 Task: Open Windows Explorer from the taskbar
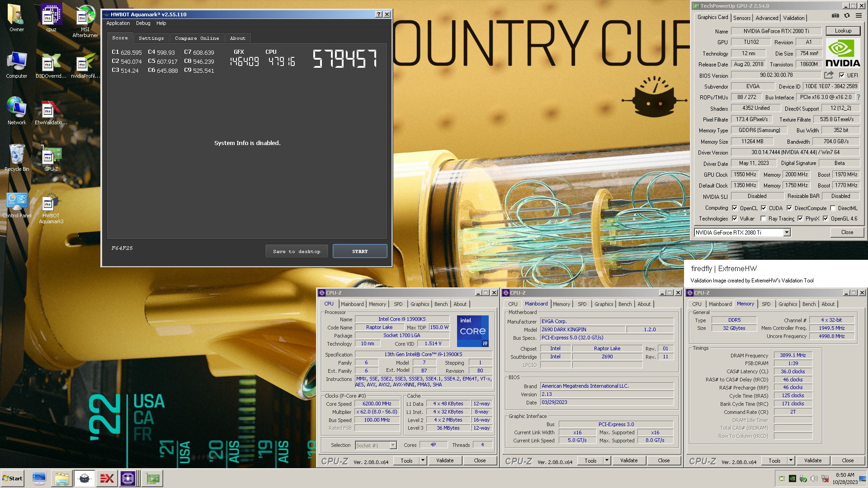[x=61, y=479]
